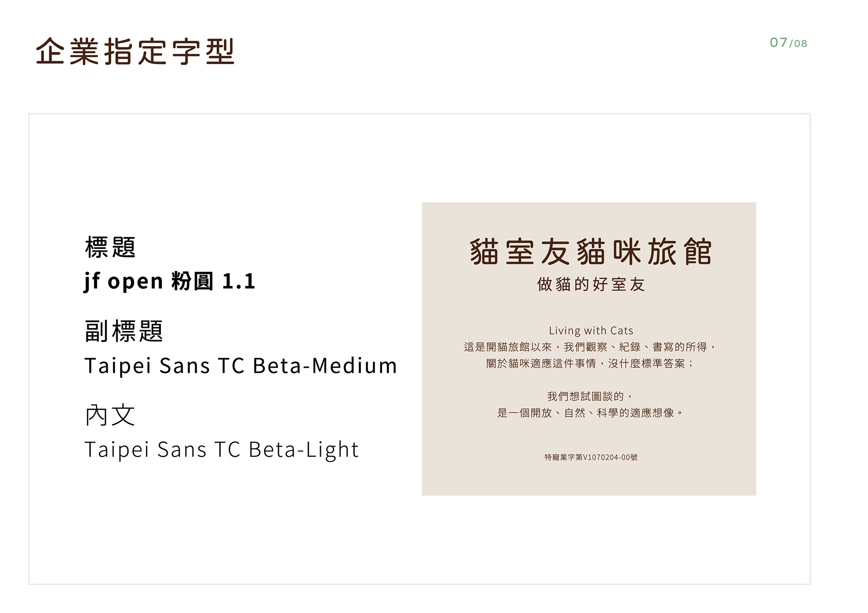Click the large 貓室友貓咪旅館 sample heading
Screen dimensions: 868x613
point(591,252)
